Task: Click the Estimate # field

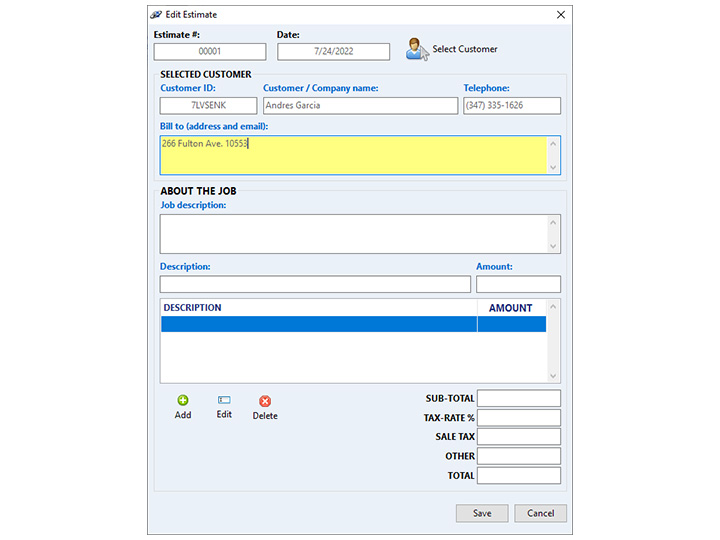Action: tap(210, 52)
